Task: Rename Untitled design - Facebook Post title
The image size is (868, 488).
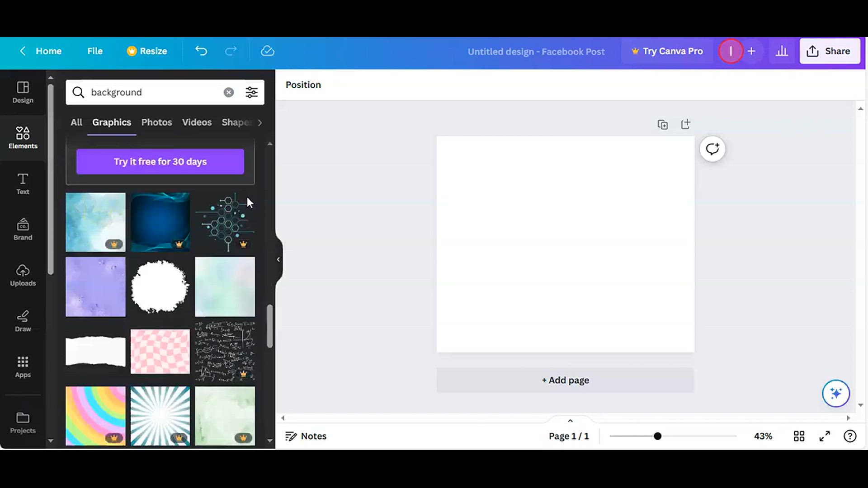Action: tap(536, 52)
